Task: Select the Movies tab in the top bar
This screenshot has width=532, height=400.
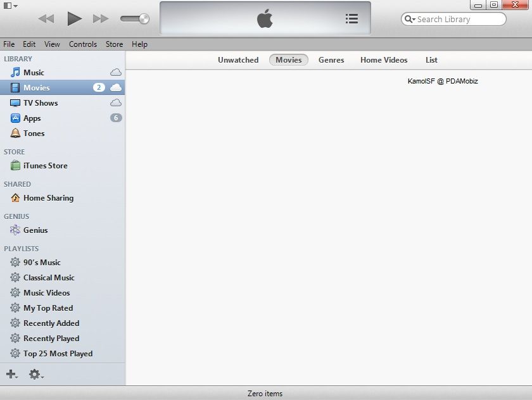Action: (288, 60)
